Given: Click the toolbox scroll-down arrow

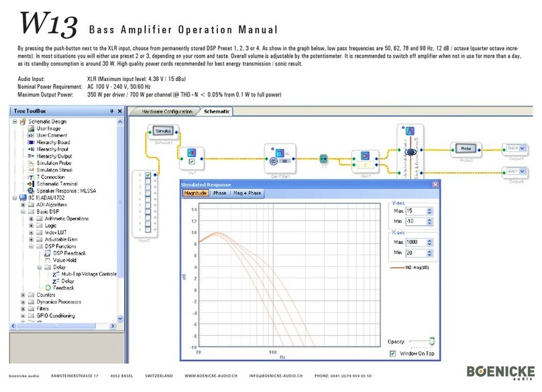Looking at the screenshot, I should (120, 318).
